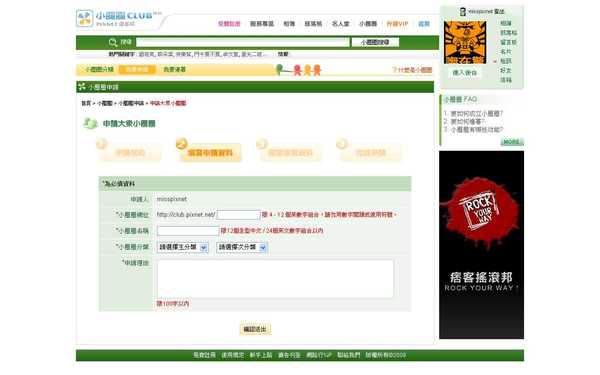Open the 升級VIP top navigation link

click(397, 24)
